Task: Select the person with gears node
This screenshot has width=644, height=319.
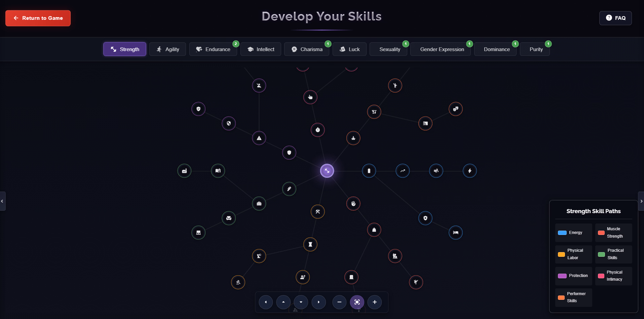Action: pyautogui.click(x=303, y=277)
